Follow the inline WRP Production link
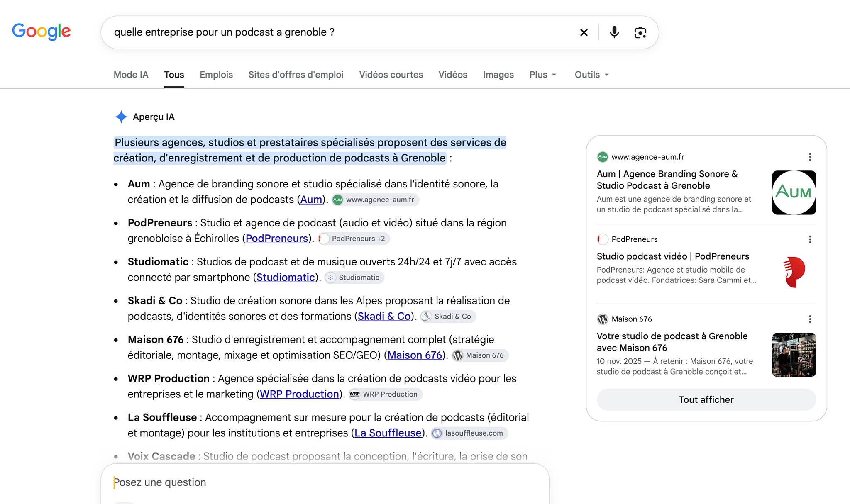This screenshot has height=504, width=850. [x=300, y=394]
